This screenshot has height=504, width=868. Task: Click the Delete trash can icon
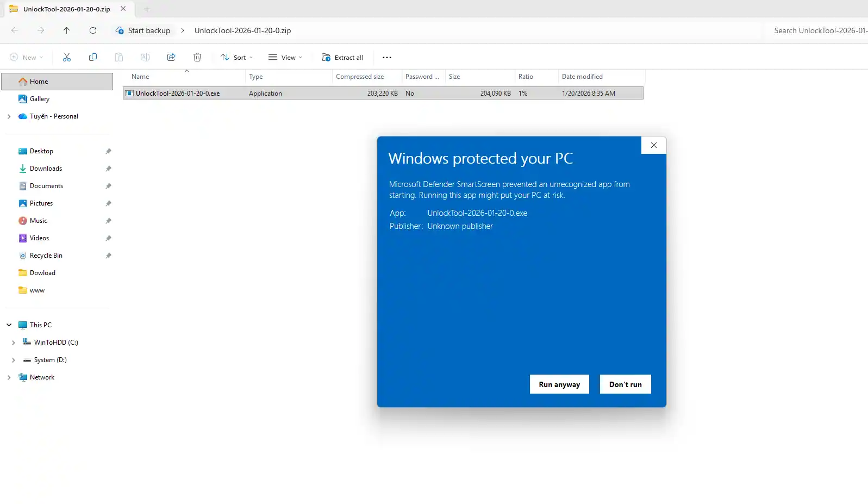[197, 57]
